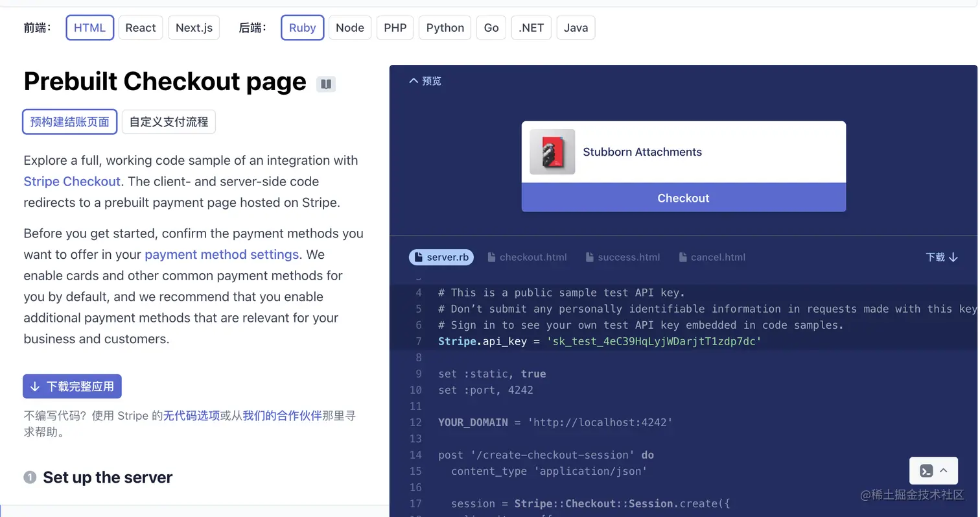Switch frontend to React

(141, 28)
